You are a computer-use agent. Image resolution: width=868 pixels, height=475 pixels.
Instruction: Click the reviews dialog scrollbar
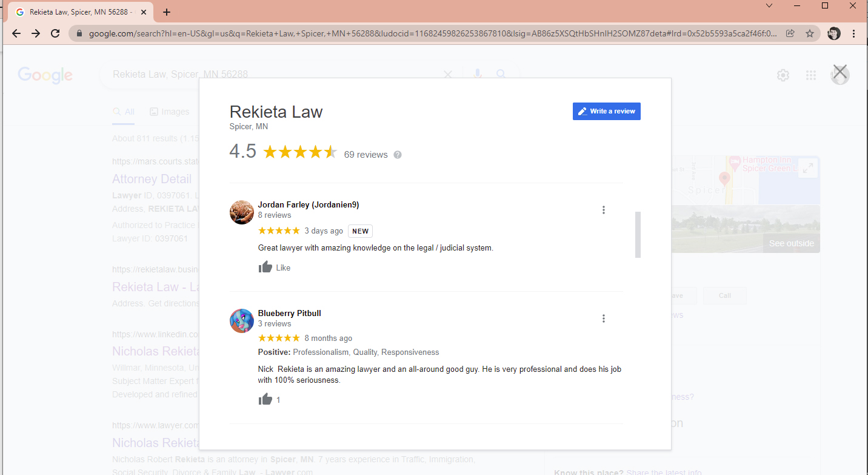pyautogui.click(x=638, y=234)
